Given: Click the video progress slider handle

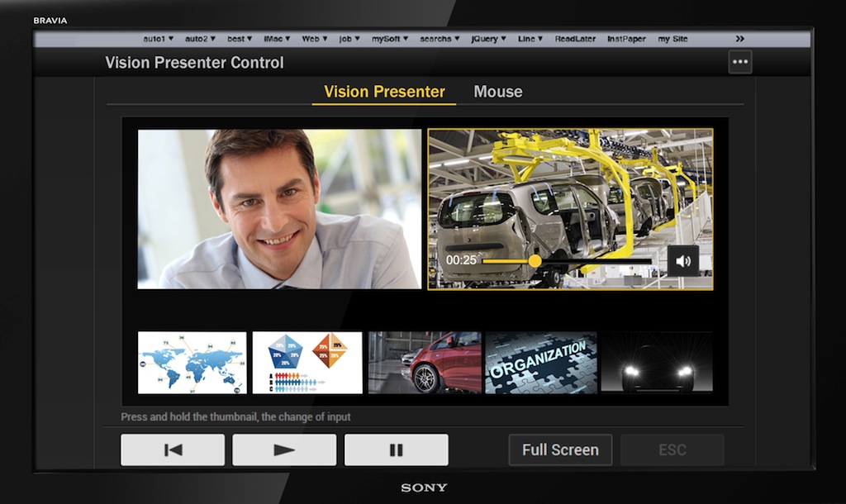Looking at the screenshot, I should (x=535, y=261).
